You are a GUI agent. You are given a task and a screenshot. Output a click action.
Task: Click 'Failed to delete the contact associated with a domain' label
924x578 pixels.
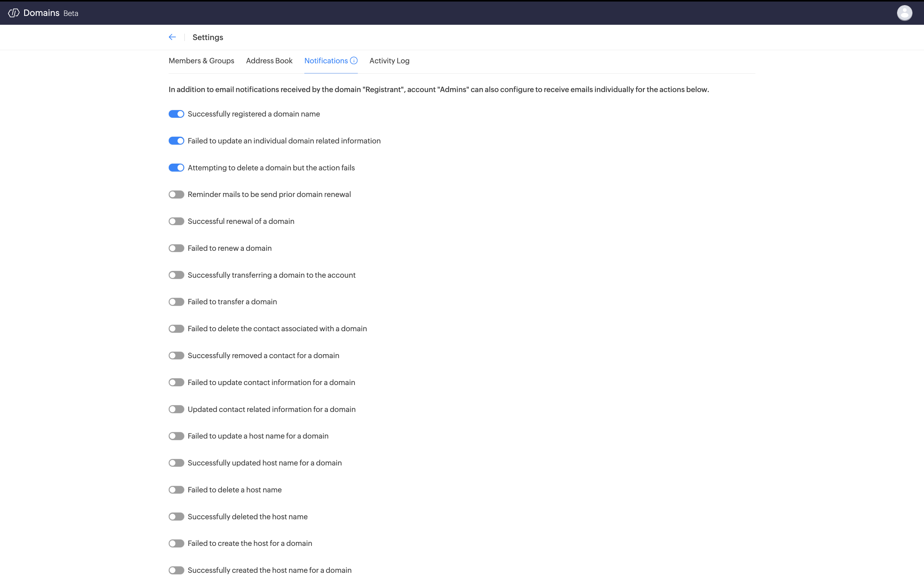pos(277,329)
